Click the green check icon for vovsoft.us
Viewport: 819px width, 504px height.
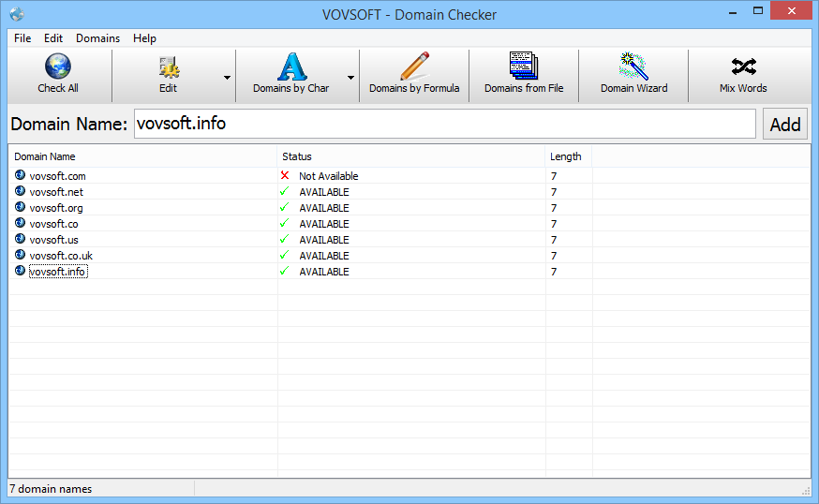[x=285, y=239]
